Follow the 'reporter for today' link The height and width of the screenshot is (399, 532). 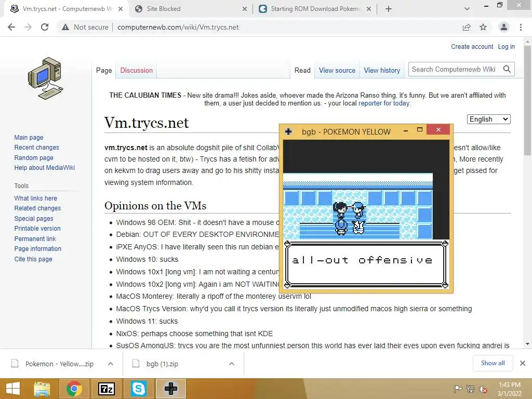[384, 103]
